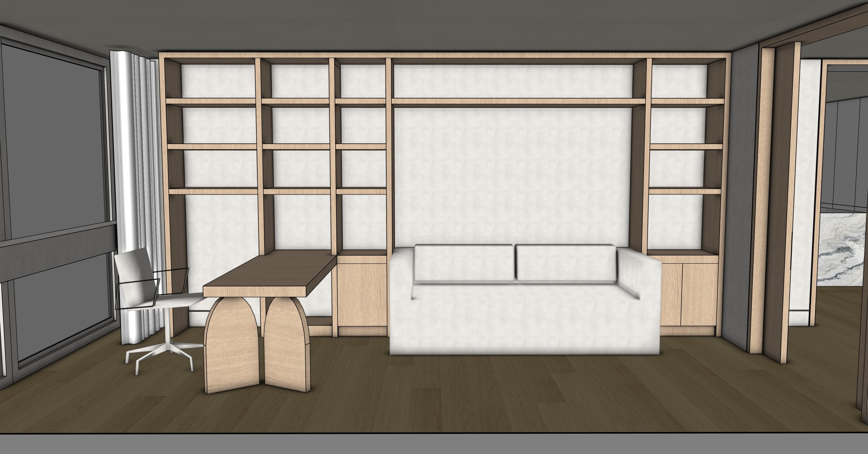This screenshot has width=868, height=454.
Task: Select the left sofa back cushion
Action: (x=464, y=263)
